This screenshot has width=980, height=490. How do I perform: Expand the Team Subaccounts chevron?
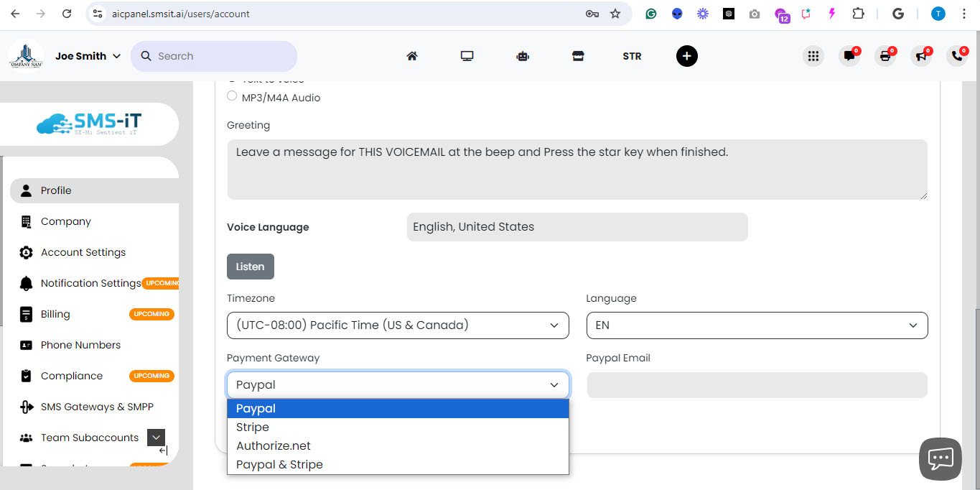156,437
